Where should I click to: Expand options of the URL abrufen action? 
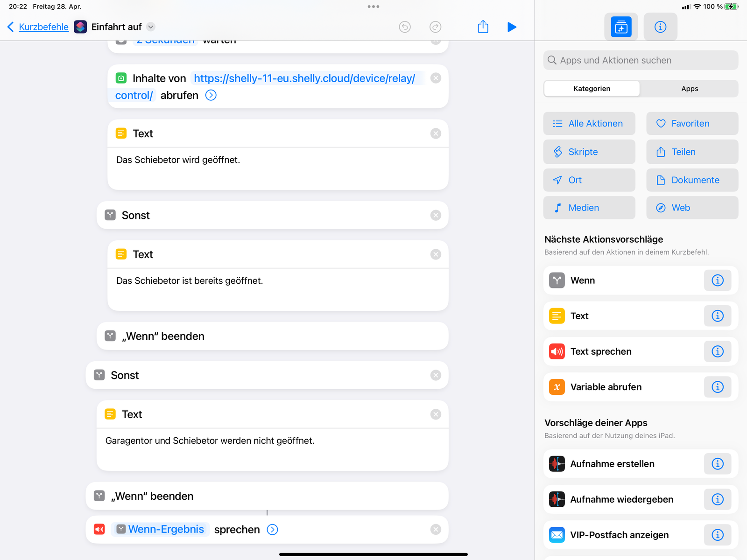pyautogui.click(x=211, y=95)
